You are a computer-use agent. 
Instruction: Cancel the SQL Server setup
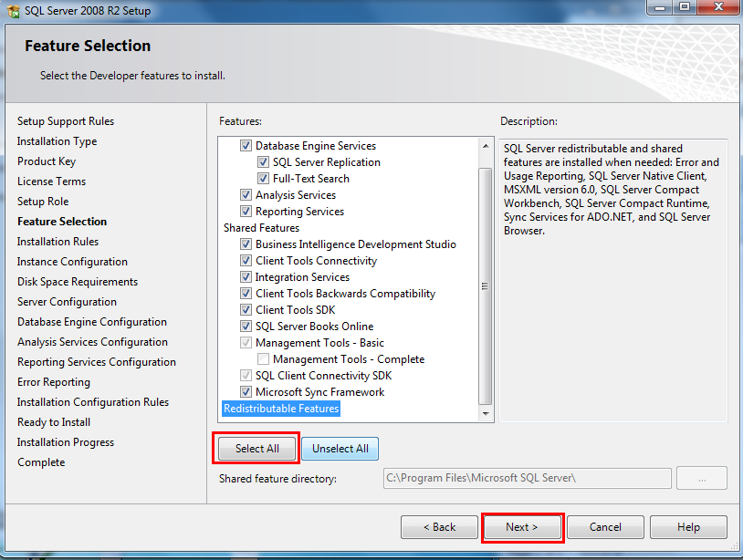(x=605, y=527)
